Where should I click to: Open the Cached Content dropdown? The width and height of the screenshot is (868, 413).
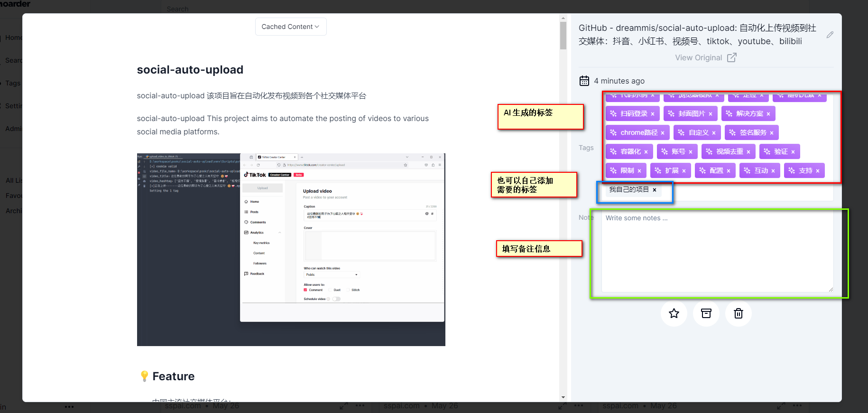(x=290, y=27)
